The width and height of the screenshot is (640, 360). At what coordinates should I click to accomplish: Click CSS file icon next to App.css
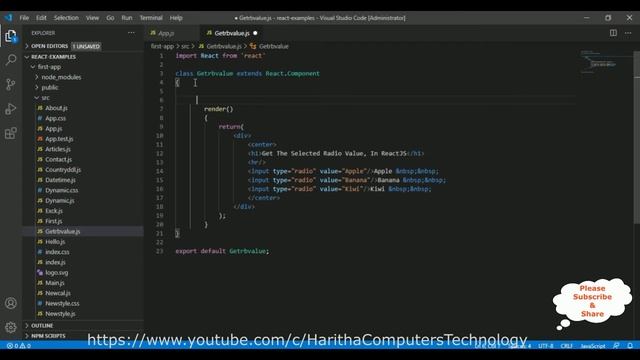point(40,118)
